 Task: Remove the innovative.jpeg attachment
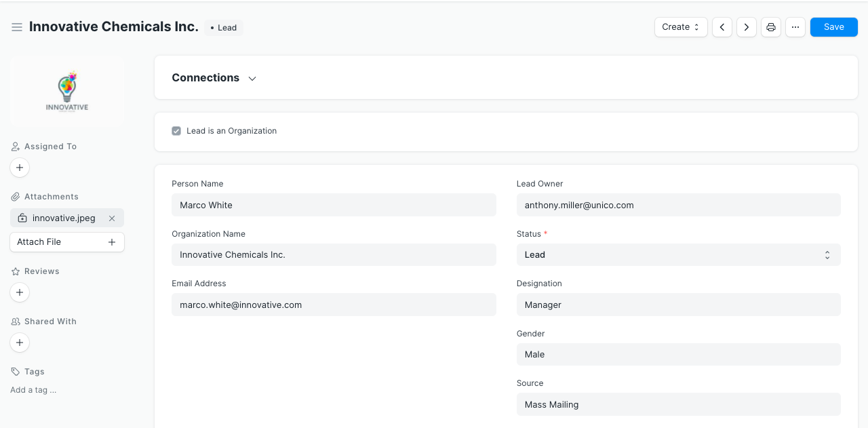112,218
